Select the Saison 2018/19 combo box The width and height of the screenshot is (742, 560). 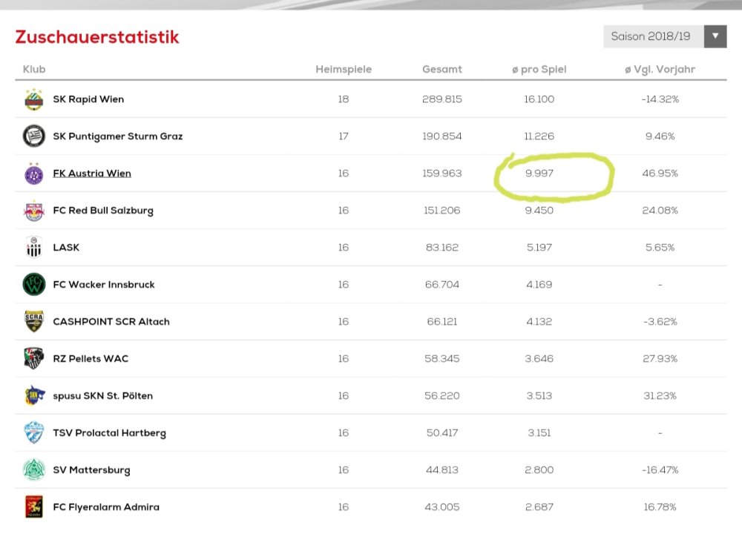coord(665,36)
